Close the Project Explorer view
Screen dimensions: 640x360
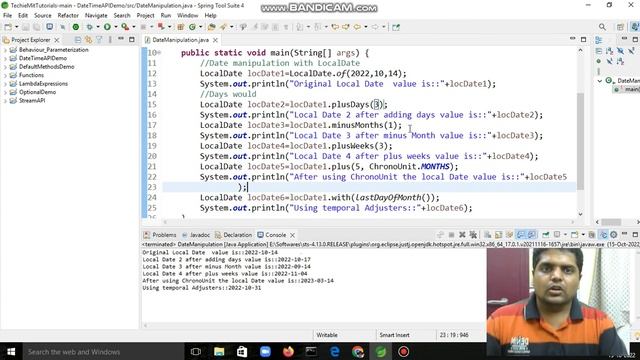tap(57, 40)
